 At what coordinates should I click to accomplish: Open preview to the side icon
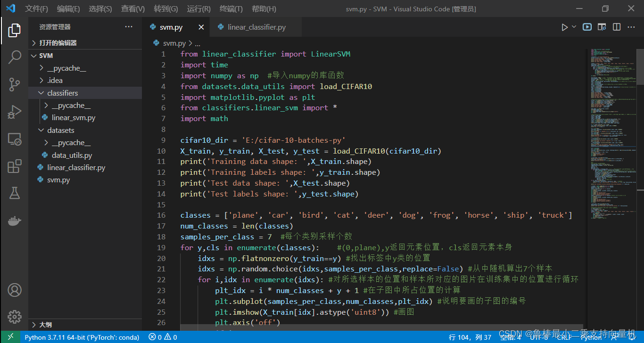click(602, 27)
